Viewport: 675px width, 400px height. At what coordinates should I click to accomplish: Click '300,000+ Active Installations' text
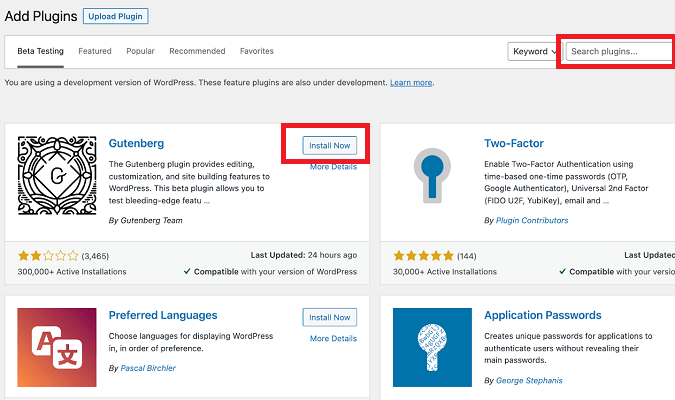pyautogui.click(x=72, y=272)
